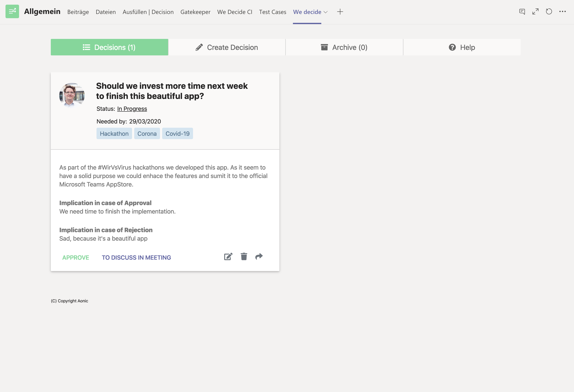Open the Help tab
Viewport: 574px width, 392px height.
(462, 47)
